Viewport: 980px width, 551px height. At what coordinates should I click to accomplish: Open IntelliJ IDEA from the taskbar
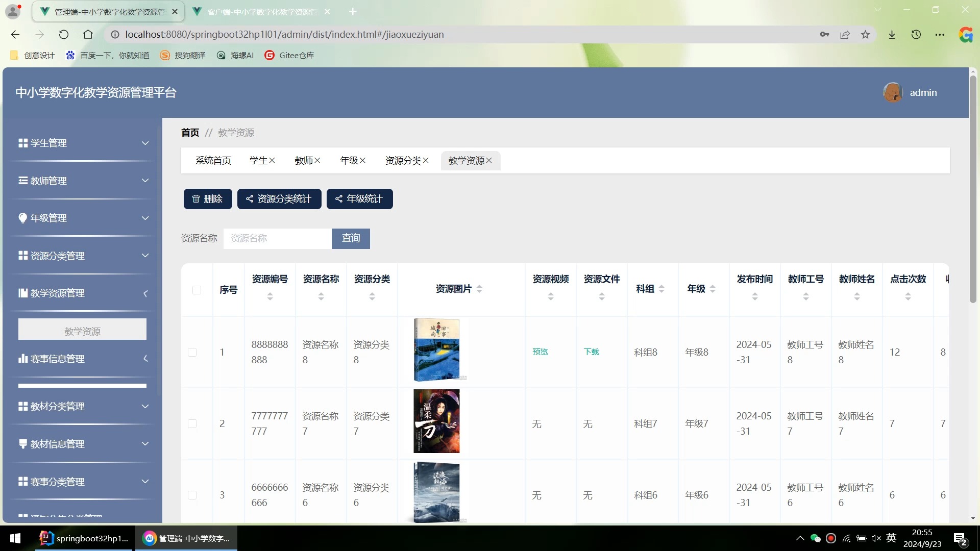(x=84, y=538)
